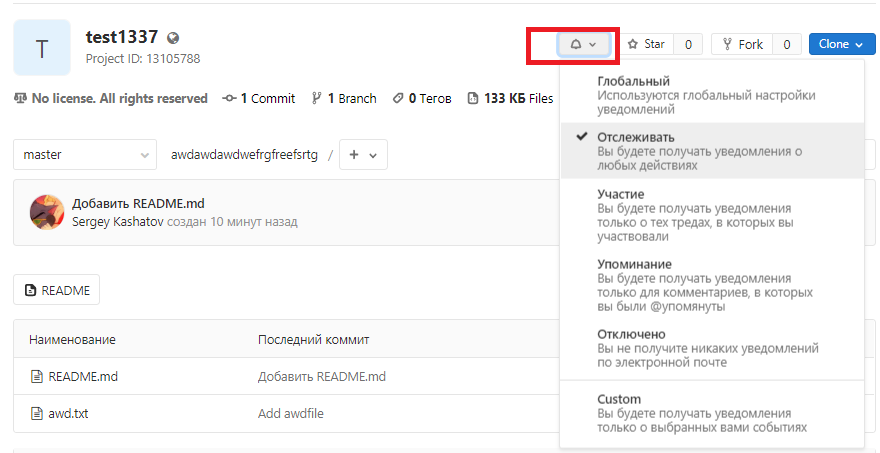880x453 pixels.
Task: Click the README button above file list
Action: tap(56, 291)
